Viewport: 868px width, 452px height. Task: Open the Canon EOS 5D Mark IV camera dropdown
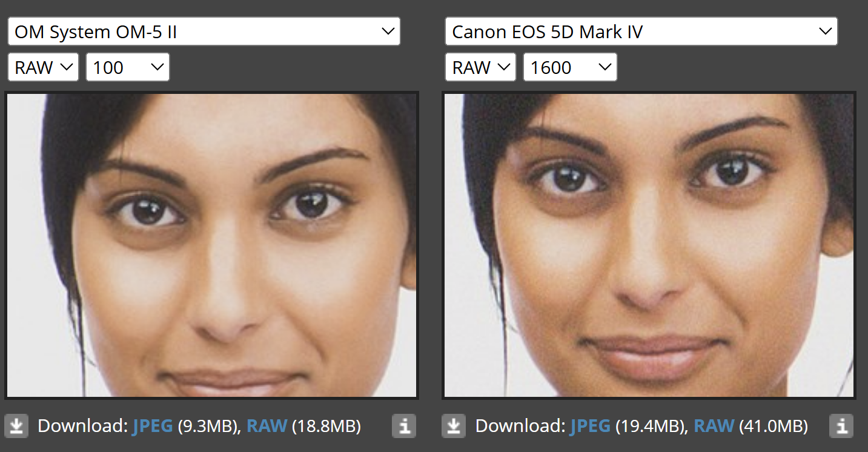coord(641,32)
